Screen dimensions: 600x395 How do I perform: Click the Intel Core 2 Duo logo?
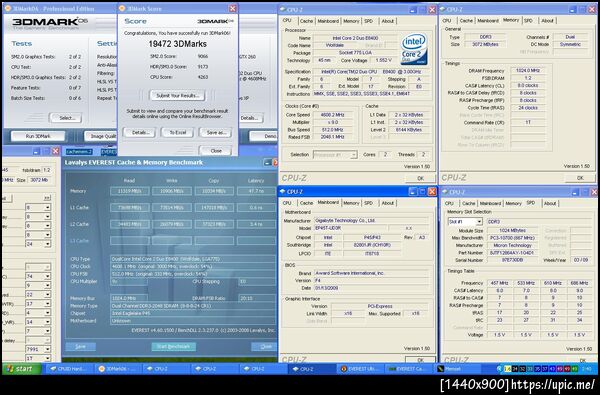(x=414, y=49)
